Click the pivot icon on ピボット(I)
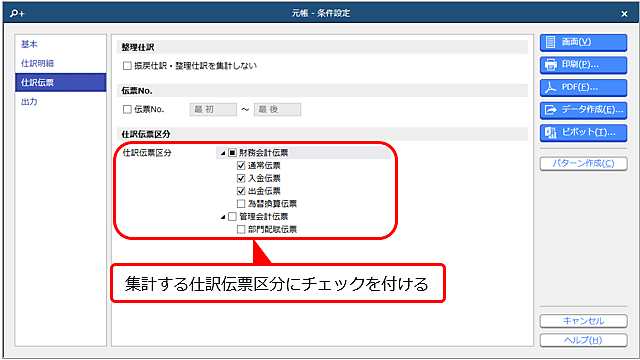 (551, 132)
